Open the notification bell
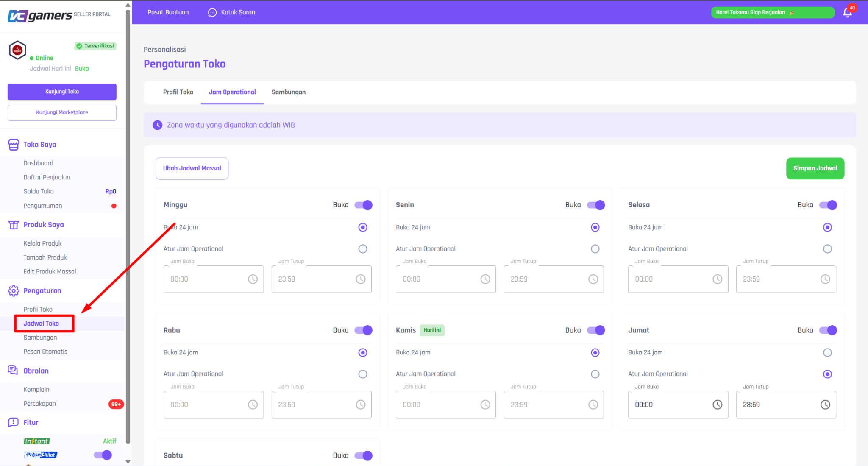This screenshot has width=868, height=466. 847,12
